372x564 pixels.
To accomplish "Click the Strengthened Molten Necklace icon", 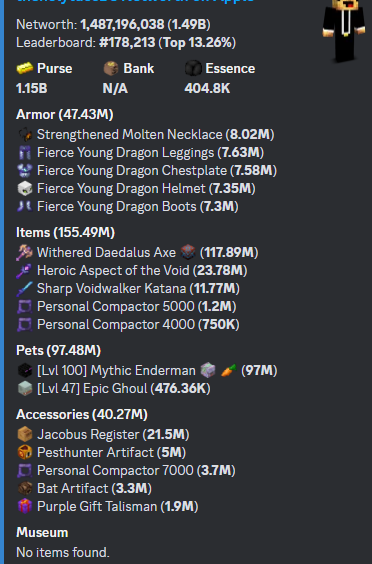I will click(25, 135).
